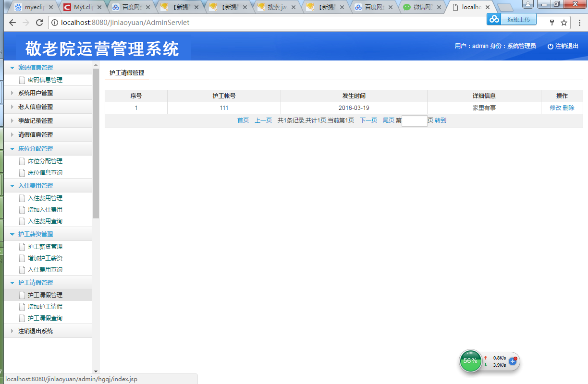Click 删除 link for record 111
The height and width of the screenshot is (384, 588).
coord(568,108)
